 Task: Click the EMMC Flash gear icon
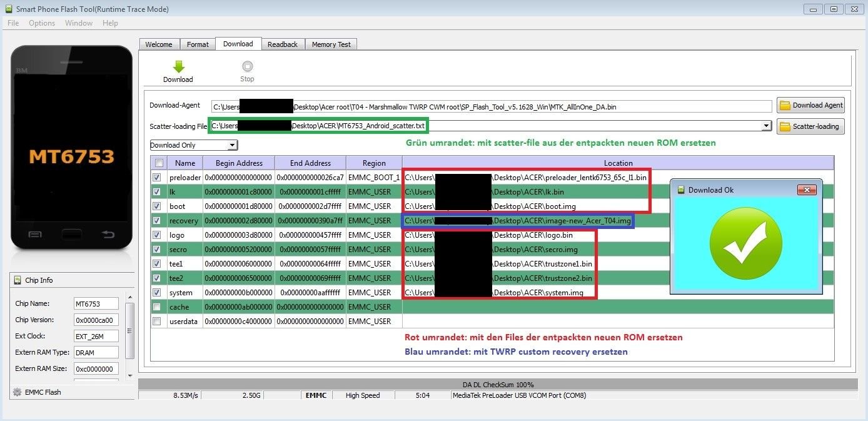[x=17, y=392]
